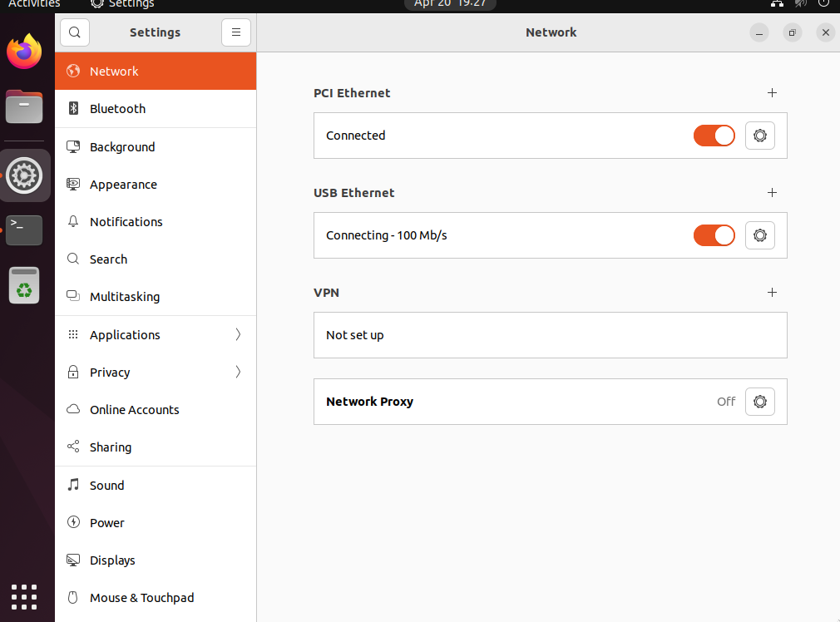Open the Settings hamburger menu
Image resolution: width=840 pixels, height=622 pixels.
click(x=236, y=32)
